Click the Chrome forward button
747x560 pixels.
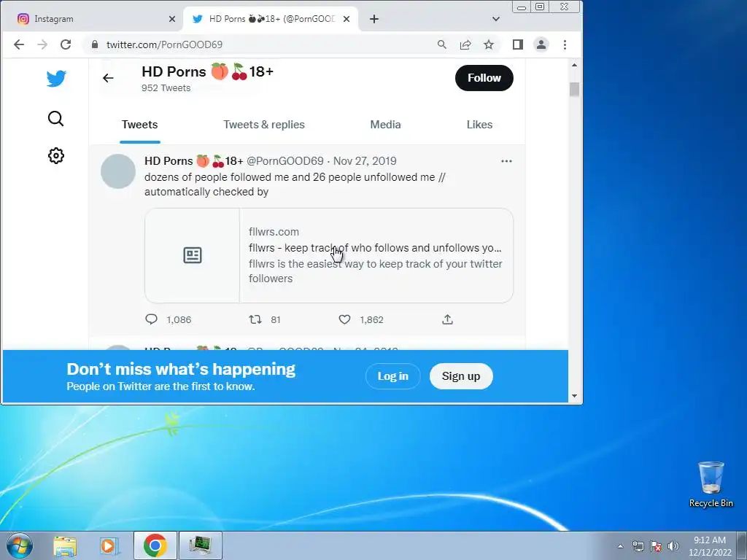pos(42,44)
